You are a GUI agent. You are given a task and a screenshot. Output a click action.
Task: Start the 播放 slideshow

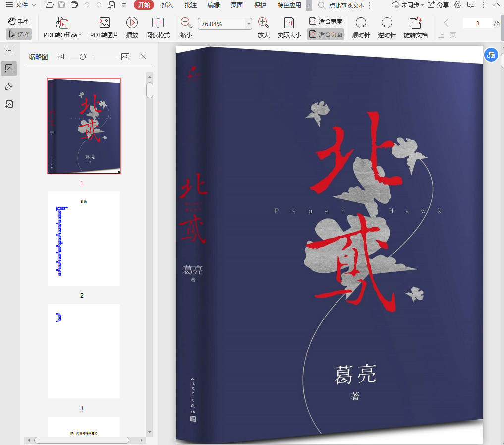click(132, 28)
